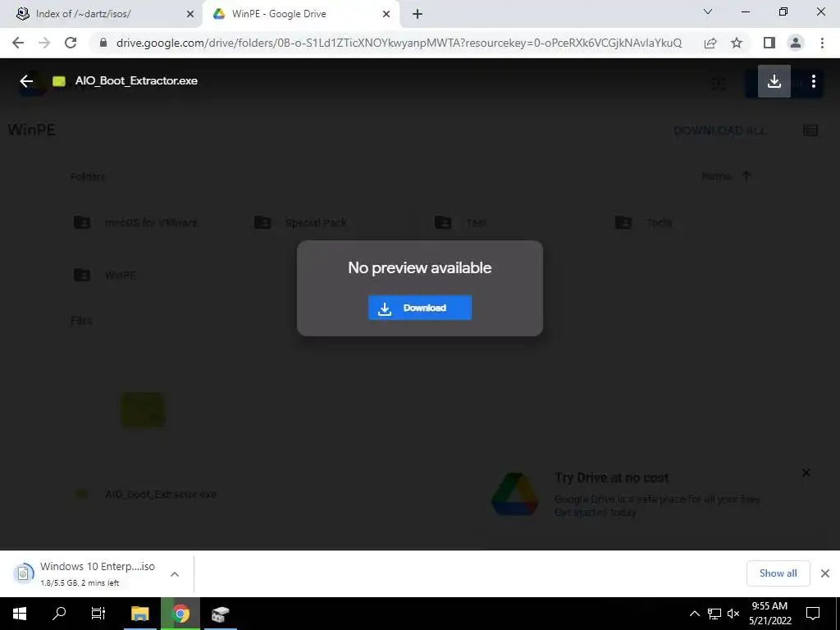Show hidden system tray icons
The height and width of the screenshot is (630, 840).
tap(694, 614)
